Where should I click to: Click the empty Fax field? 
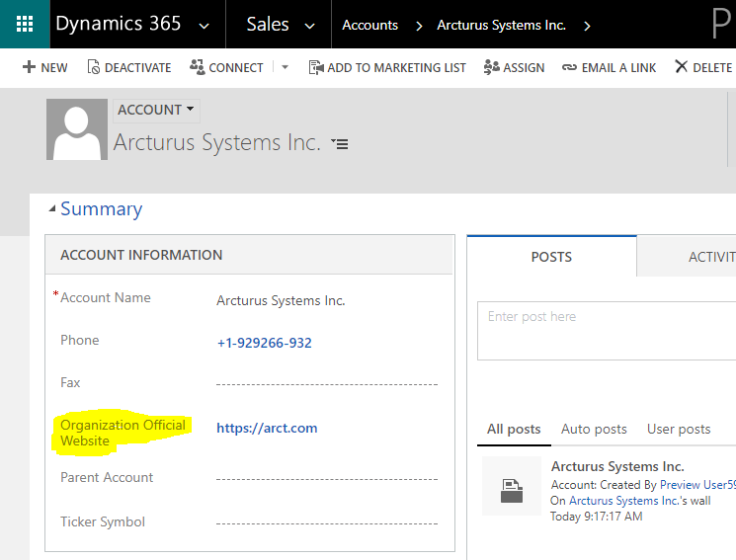[x=327, y=383]
